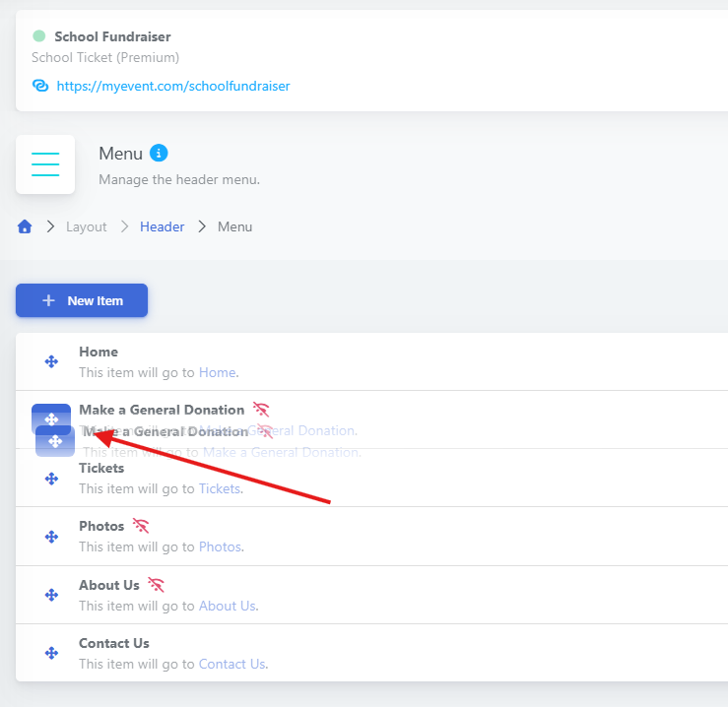Click the green status dot by School Fundraiser
This screenshot has width=728, height=707.
click(x=39, y=36)
